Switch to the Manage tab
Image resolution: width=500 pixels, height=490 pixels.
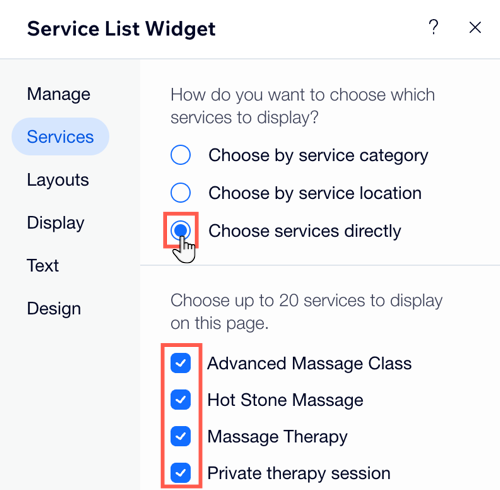tap(59, 94)
